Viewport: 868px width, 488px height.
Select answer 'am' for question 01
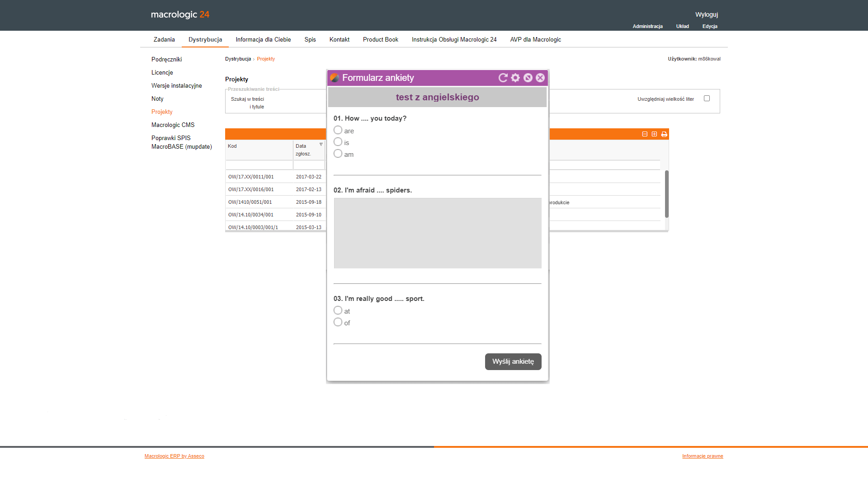338,154
